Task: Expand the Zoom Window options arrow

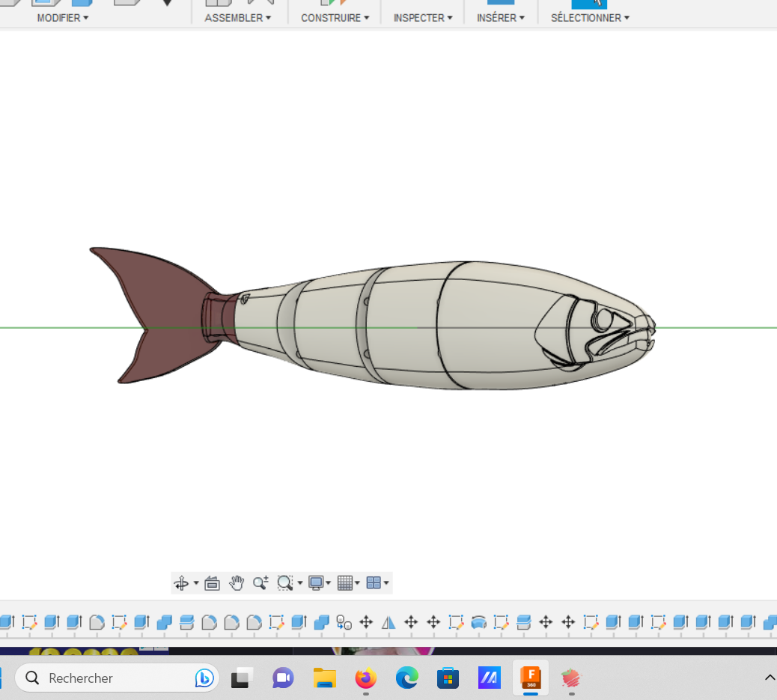Action: [300, 583]
